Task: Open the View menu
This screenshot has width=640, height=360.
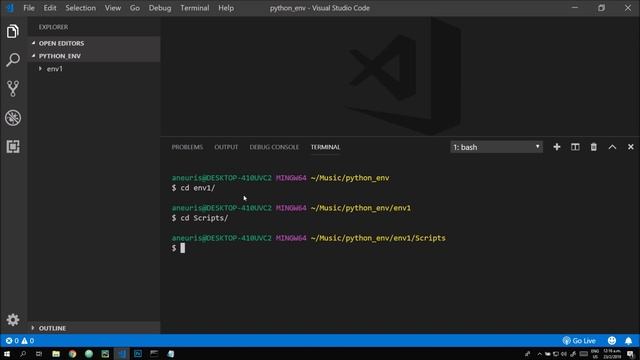Action: point(113,8)
